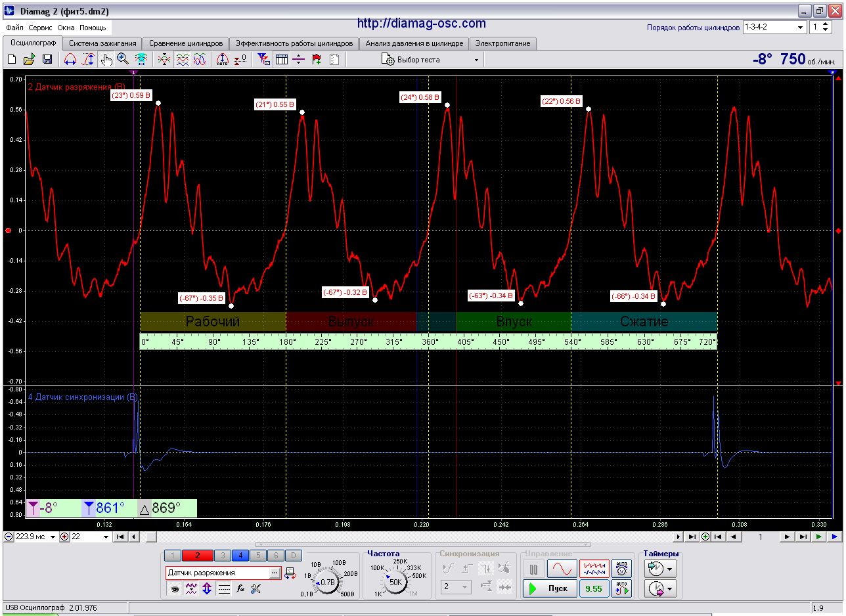The image size is (846, 616).
Task: Select channel 1 button
Action: click(x=172, y=556)
